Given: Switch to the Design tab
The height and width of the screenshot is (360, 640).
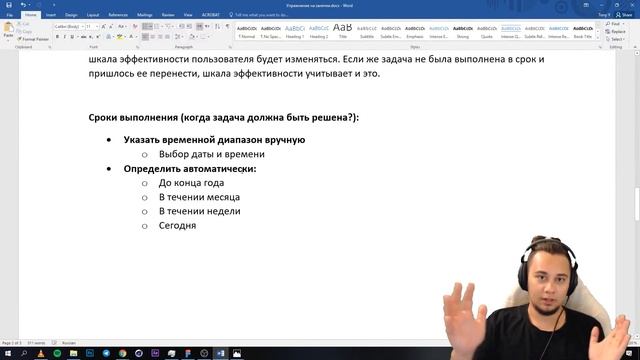Looking at the screenshot, I should click(71, 15).
